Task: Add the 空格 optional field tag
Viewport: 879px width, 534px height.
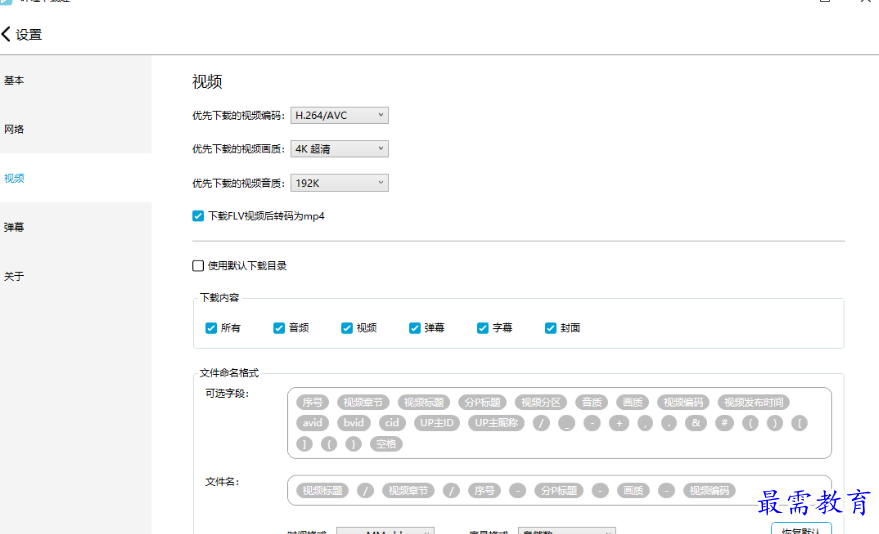Action: (x=386, y=444)
